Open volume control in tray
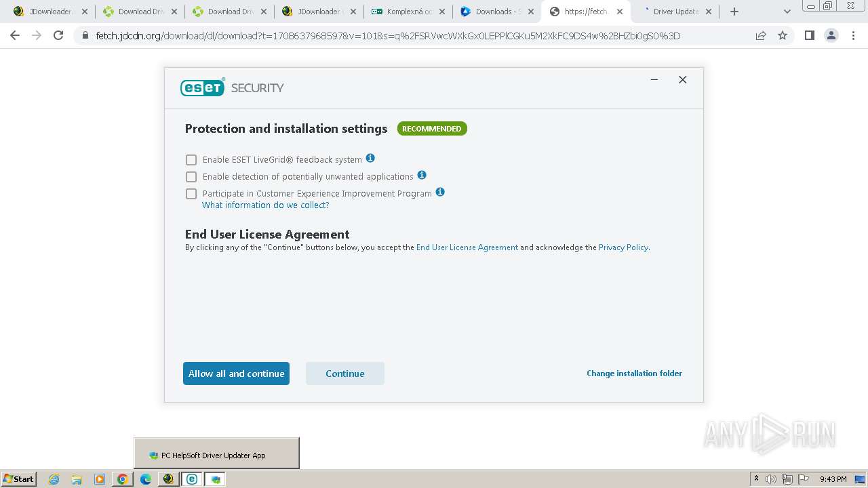Screen dimensions: 868x488 click(x=771, y=479)
